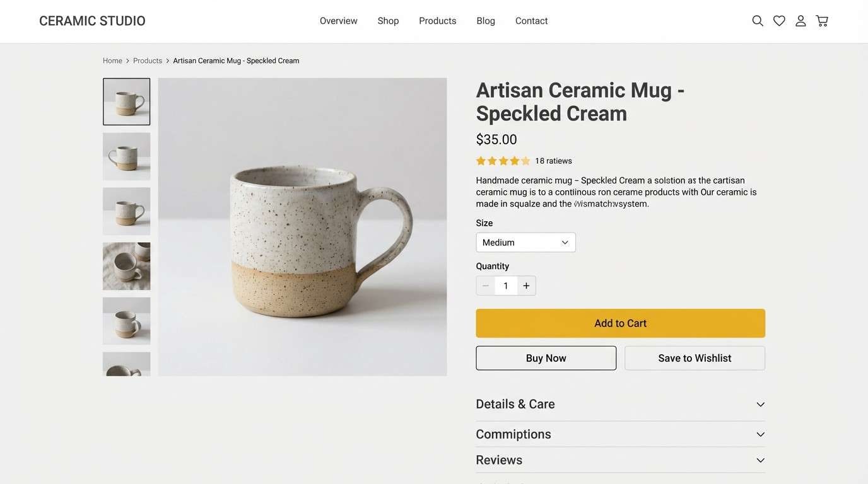Open the Medium size dropdown

point(525,243)
